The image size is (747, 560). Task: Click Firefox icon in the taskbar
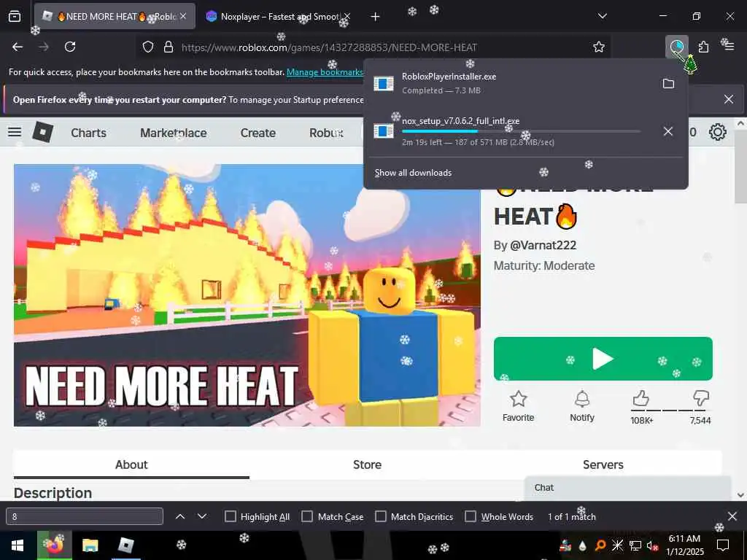click(54, 545)
